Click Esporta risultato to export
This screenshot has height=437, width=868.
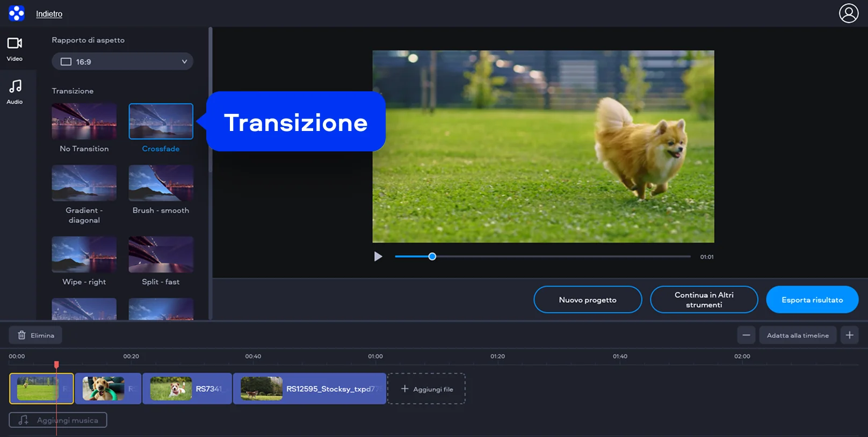(x=812, y=300)
